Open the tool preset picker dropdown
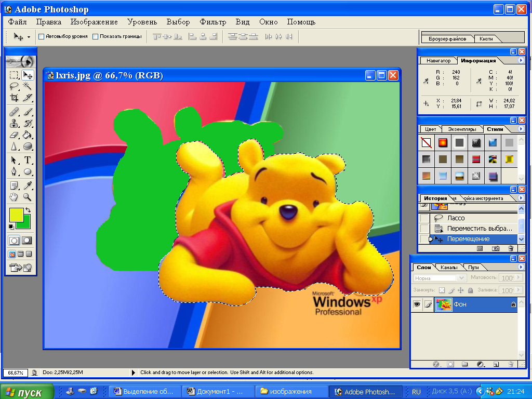The image size is (532, 399). coord(29,37)
